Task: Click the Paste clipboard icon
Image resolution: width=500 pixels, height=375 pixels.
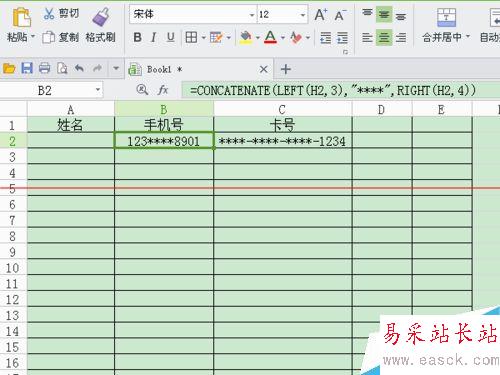Action: point(21,17)
